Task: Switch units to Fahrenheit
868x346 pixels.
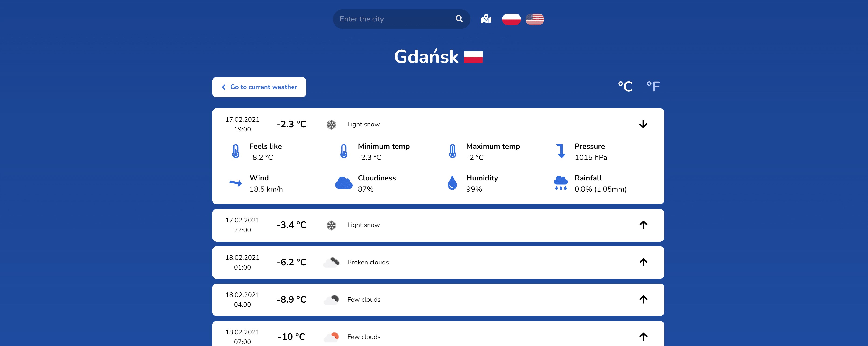Action: (x=653, y=86)
